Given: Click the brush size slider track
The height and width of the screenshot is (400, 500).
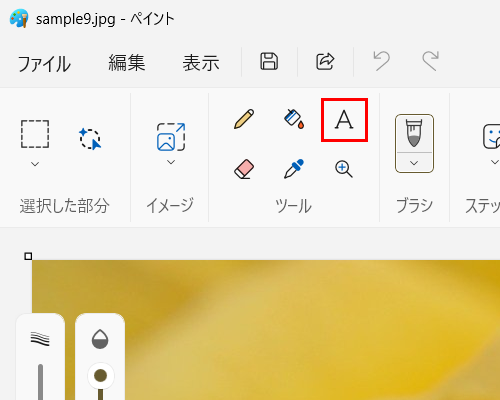Looking at the screenshot, I should point(40,382).
